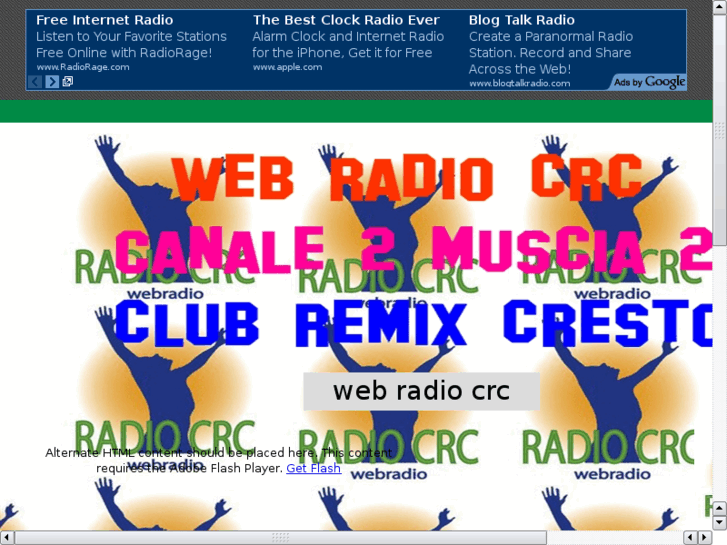This screenshot has height=545, width=727.
Task: Click the Alternate HTML content text
Action: (218, 461)
